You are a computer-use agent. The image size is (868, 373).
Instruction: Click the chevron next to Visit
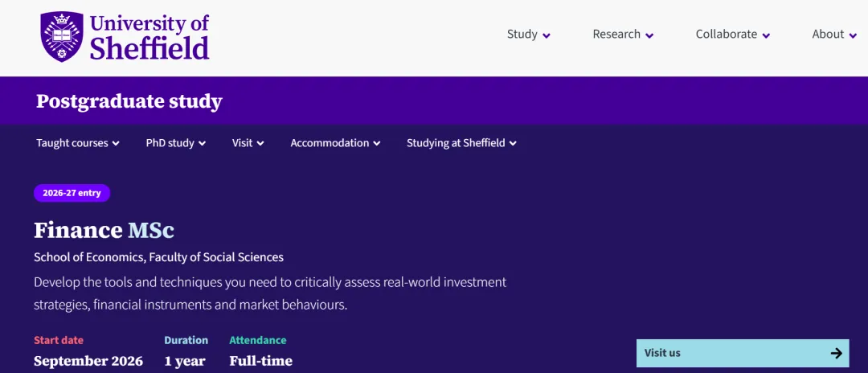coord(260,144)
